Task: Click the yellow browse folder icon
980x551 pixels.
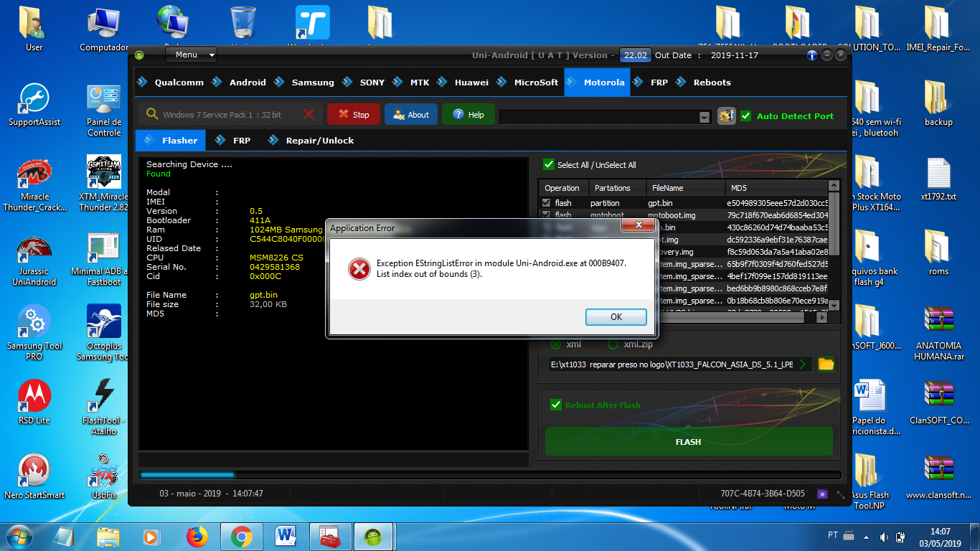Action: pos(826,364)
